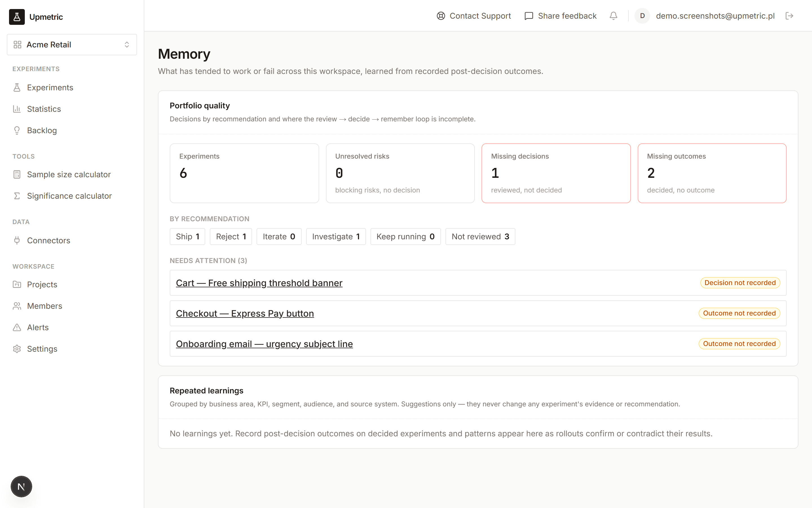Click the Not reviewed 3 chip
The image size is (812, 508).
480,237
